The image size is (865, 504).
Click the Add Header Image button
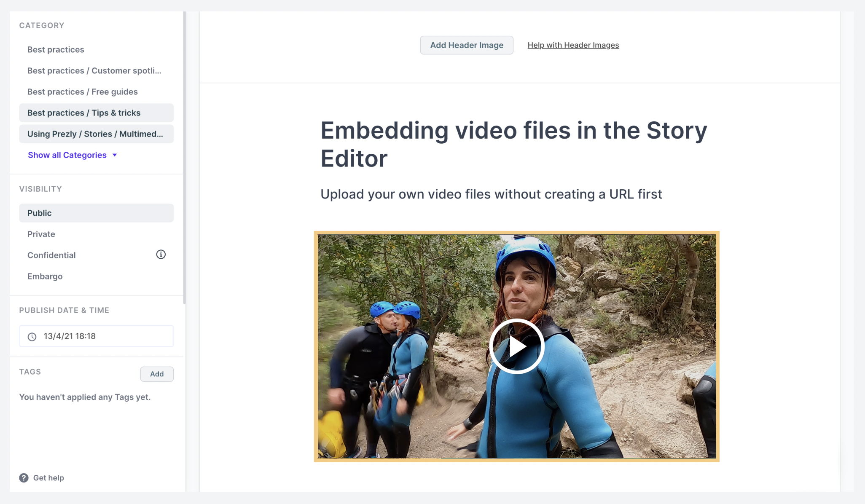pos(467,45)
